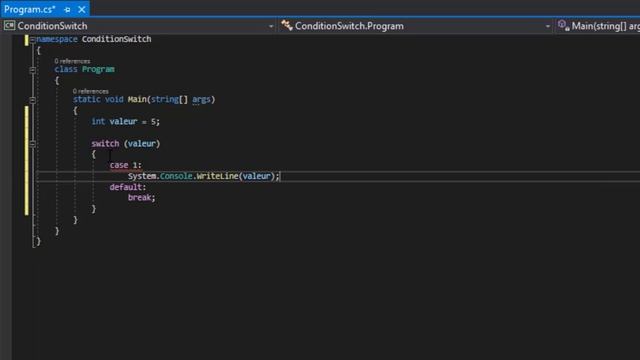Click the 'args' parameter
640x360 pixels.
201,100
